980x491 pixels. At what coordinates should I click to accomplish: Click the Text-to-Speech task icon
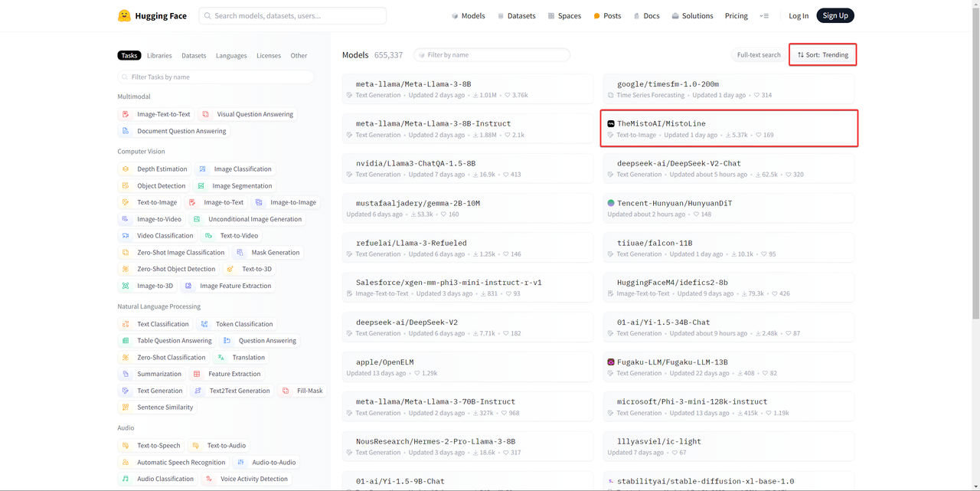(x=126, y=446)
